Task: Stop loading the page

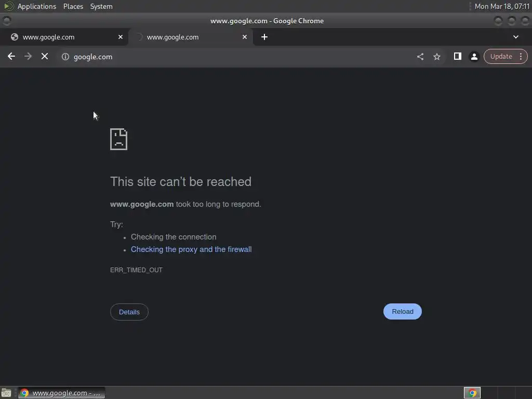Action: [x=45, y=56]
